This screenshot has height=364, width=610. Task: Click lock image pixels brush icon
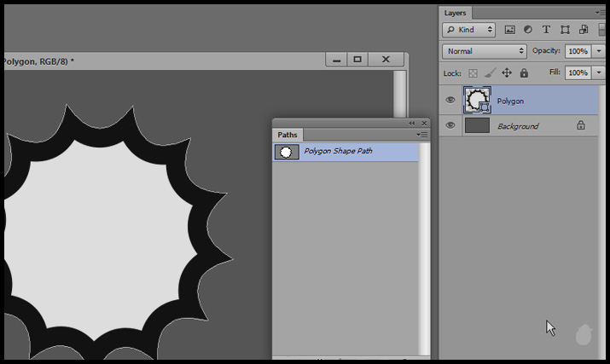pyautogui.click(x=490, y=73)
